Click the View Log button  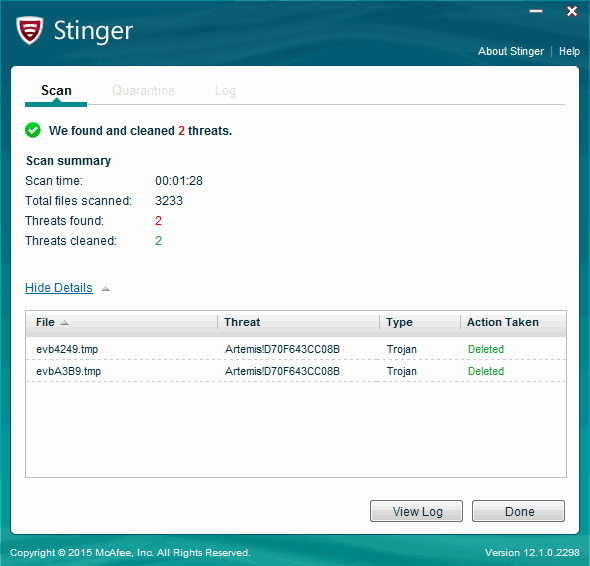416,511
